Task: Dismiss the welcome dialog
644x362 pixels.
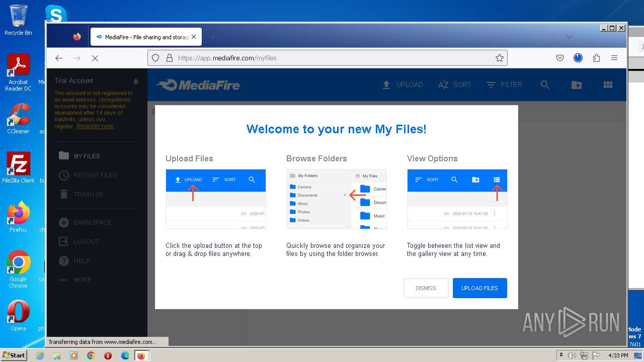Action: (426, 288)
